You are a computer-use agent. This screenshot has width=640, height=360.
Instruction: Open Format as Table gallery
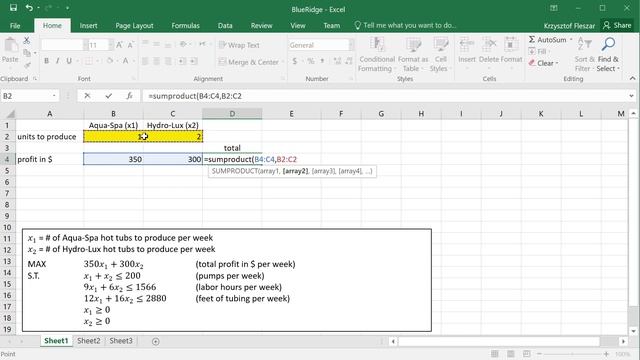pyautogui.click(x=413, y=55)
